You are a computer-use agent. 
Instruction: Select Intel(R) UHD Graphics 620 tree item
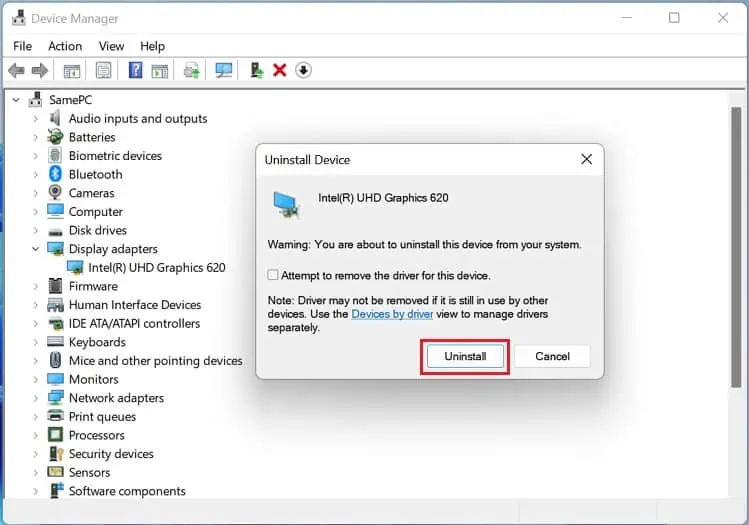pyautogui.click(x=156, y=267)
